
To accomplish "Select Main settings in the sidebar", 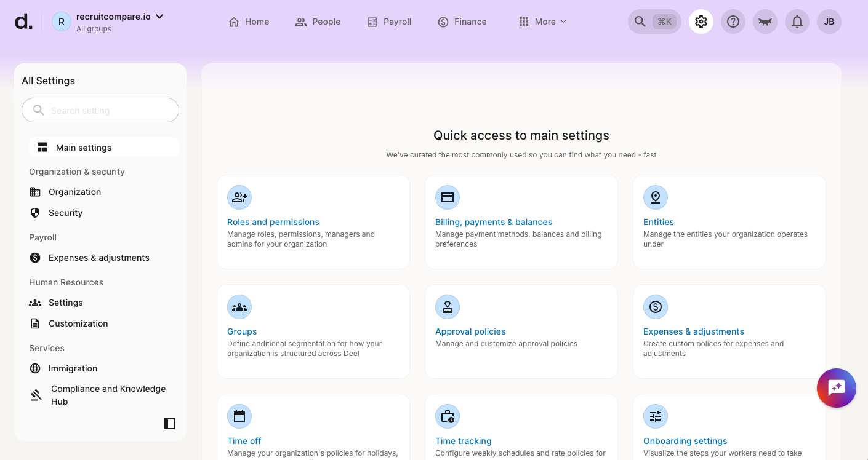I will [104, 148].
